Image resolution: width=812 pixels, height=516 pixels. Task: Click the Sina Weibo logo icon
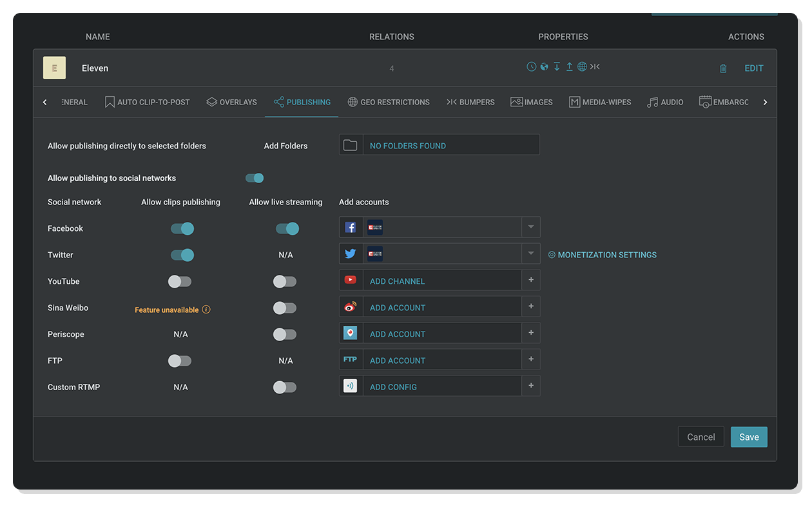pyautogui.click(x=351, y=307)
